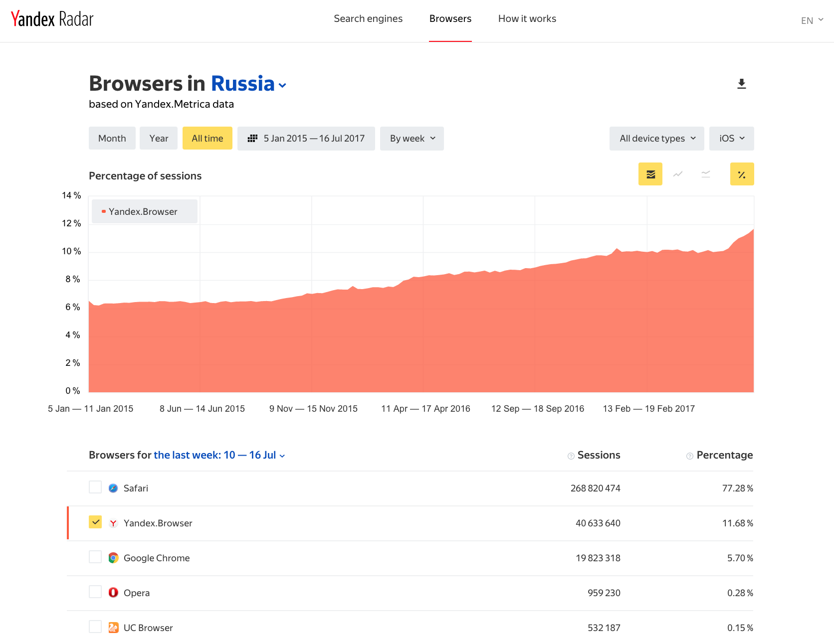Check the Safari checkbox
The width and height of the screenshot is (834, 644).
click(x=95, y=487)
